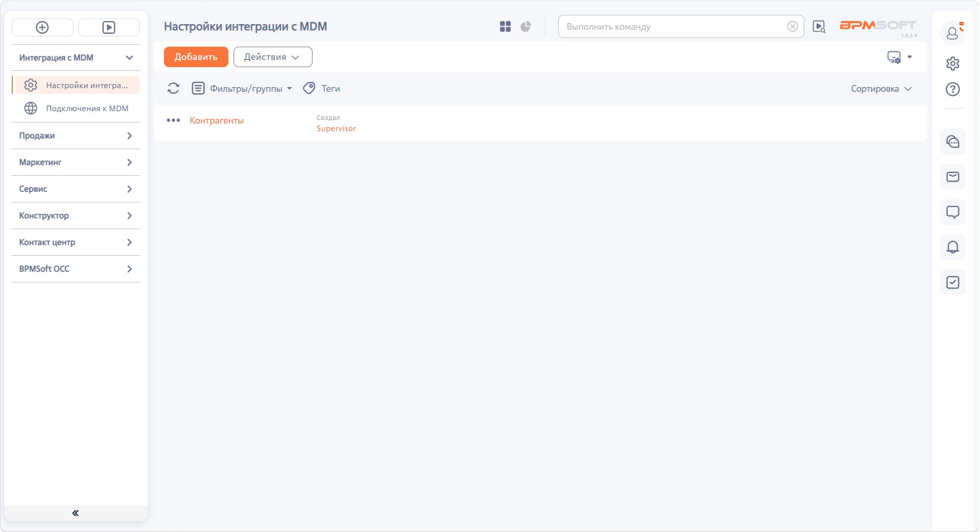
Task: Open system designer gear icon
Action: 952,64
